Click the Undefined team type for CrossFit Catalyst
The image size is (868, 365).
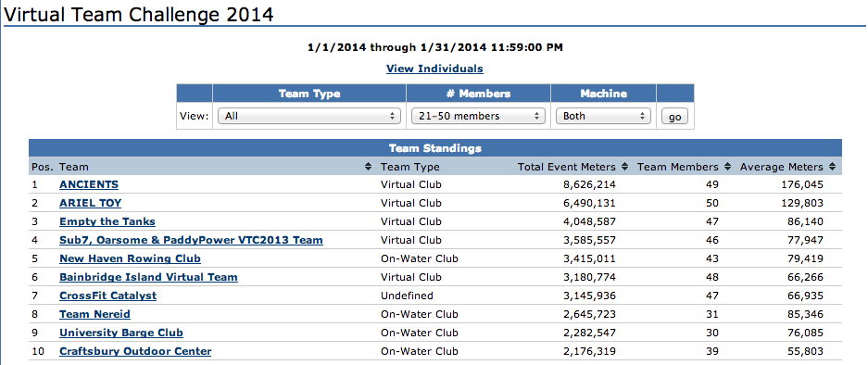tap(407, 296)
